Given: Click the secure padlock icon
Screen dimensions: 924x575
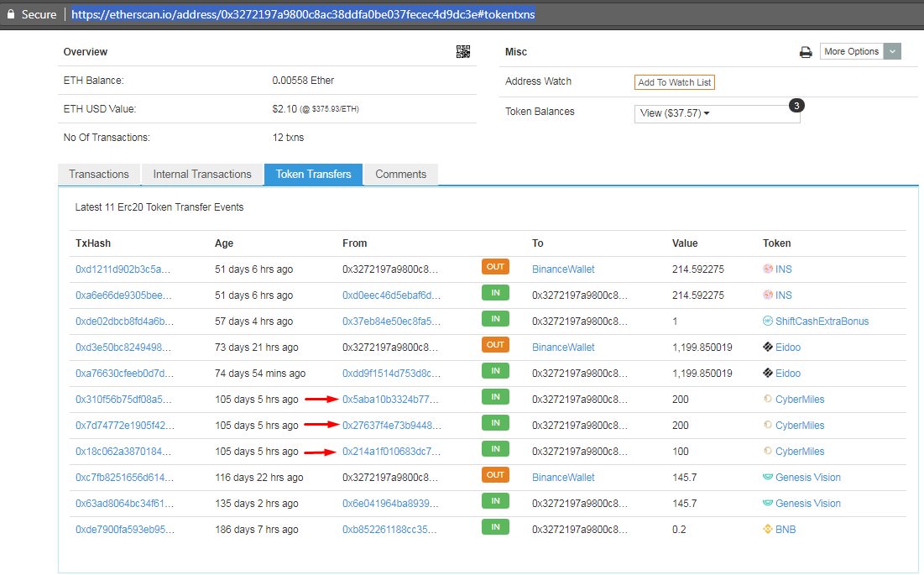Looking at the screenshot, I should tap(10, 13).
